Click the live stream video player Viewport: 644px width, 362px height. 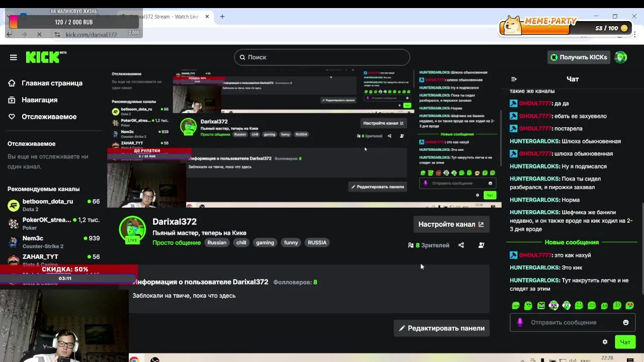[304, 139]
